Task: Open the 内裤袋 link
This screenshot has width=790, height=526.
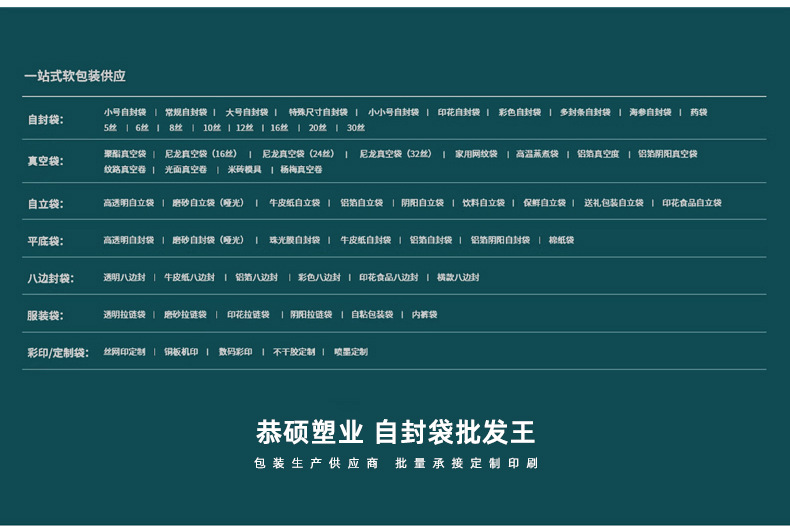Action: pos(424,314)
